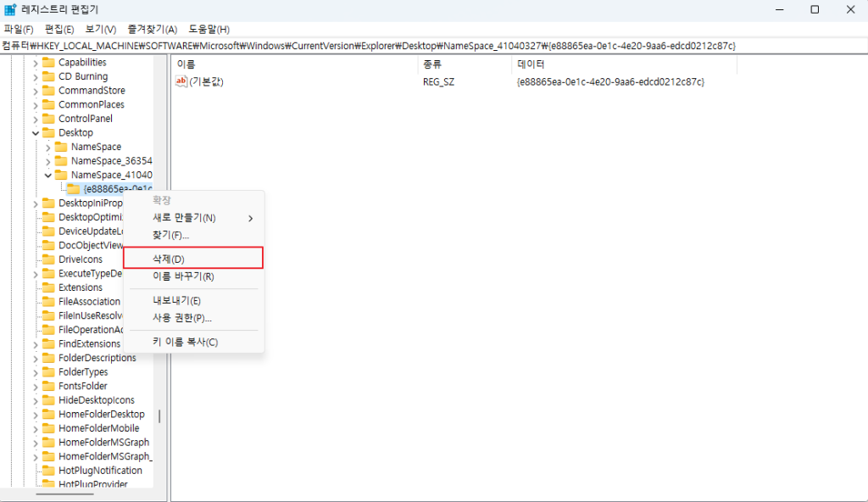Open the 파일(F) menu
The height and width of the screenshot is (502, 868).
19,30
